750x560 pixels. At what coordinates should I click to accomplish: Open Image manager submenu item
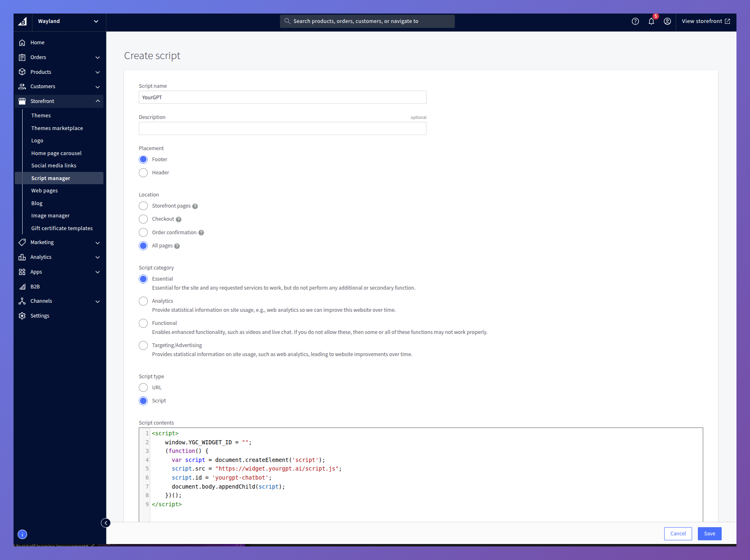50,216
